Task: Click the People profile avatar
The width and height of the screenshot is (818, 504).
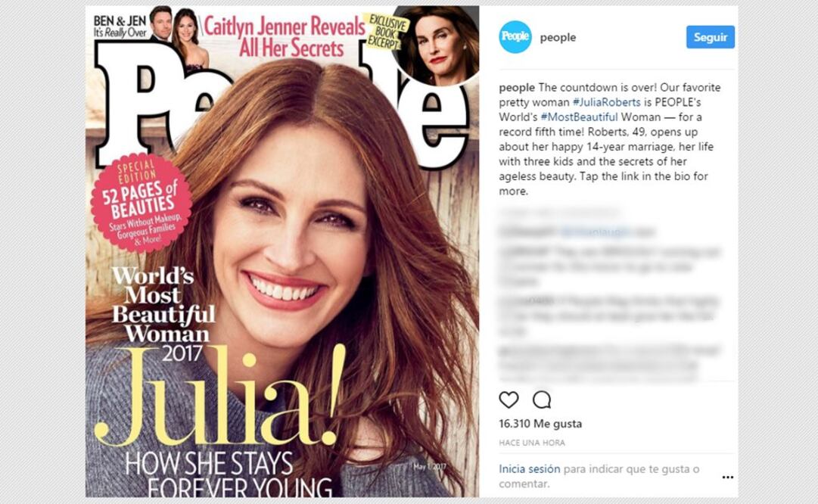Action: point(515,37)
